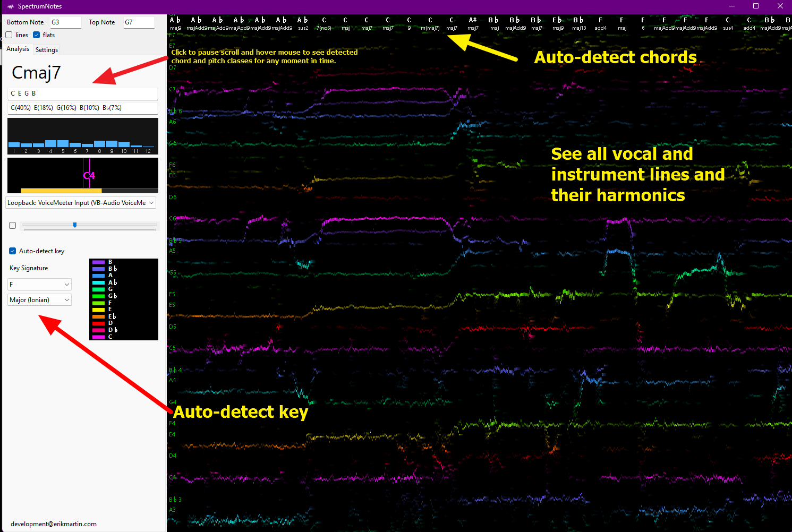Click the development@erikmartin.com email link
The width and height of the screenshot is (792, 532).
tap(54, 524)
